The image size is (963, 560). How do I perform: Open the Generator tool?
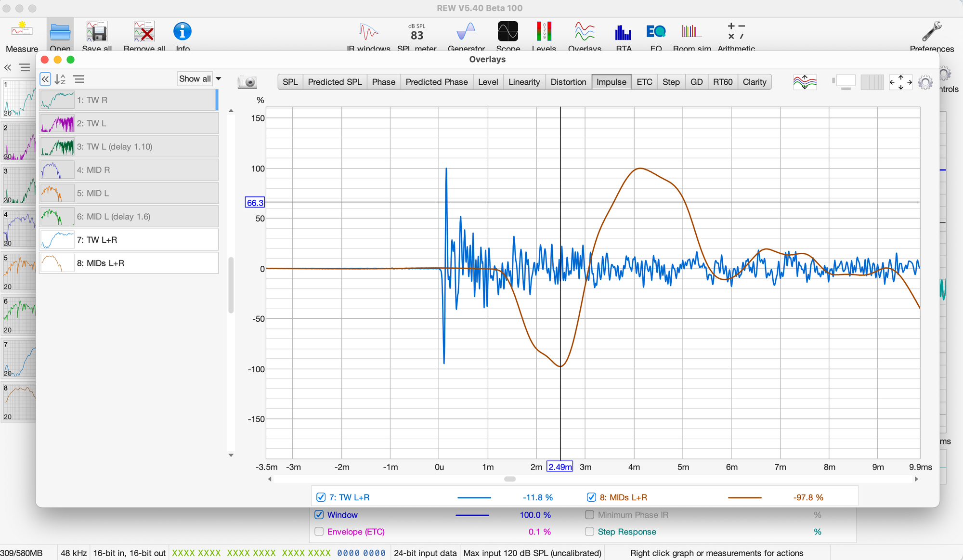(466, 32)
